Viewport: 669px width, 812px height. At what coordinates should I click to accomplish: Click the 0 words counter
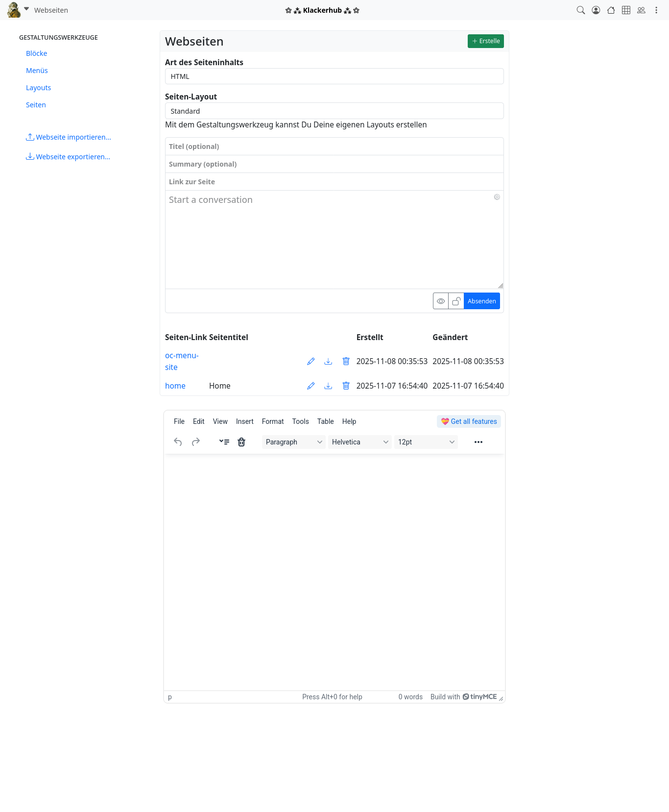[410, 697]
